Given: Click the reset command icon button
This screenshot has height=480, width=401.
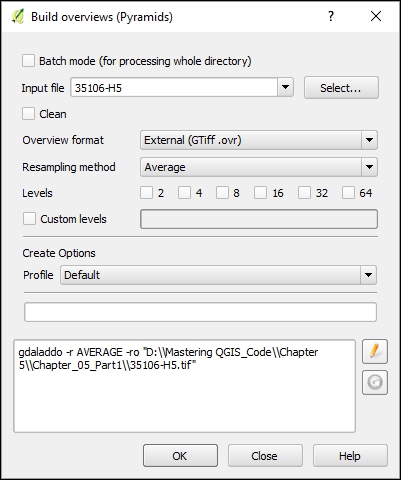Looking at the screenshot, I should (375, 382).
